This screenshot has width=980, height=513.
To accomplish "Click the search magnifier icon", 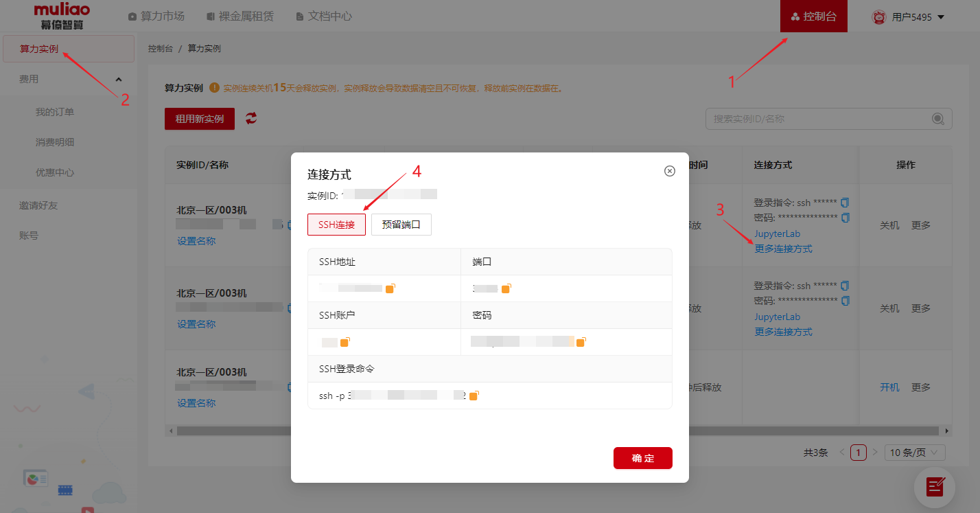I will (938, 119).
